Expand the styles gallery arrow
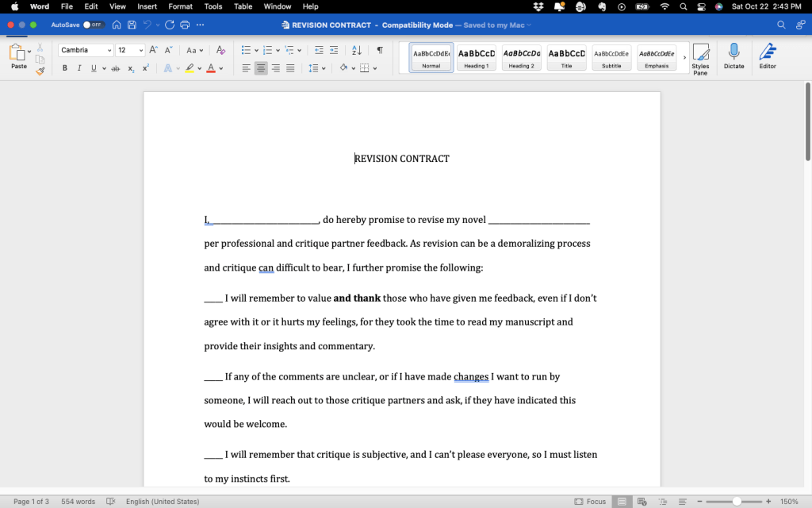812x508 pixels. 684,57
